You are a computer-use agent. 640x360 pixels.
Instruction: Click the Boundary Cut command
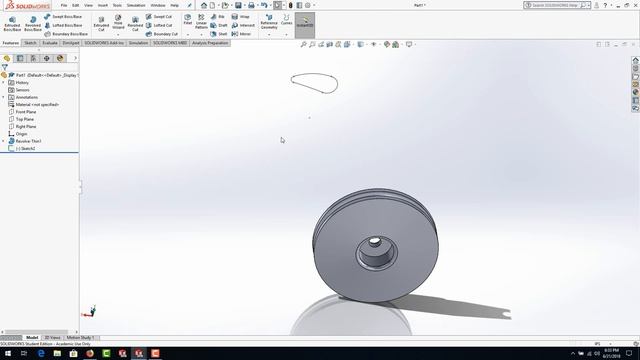[x=162, y=34]
